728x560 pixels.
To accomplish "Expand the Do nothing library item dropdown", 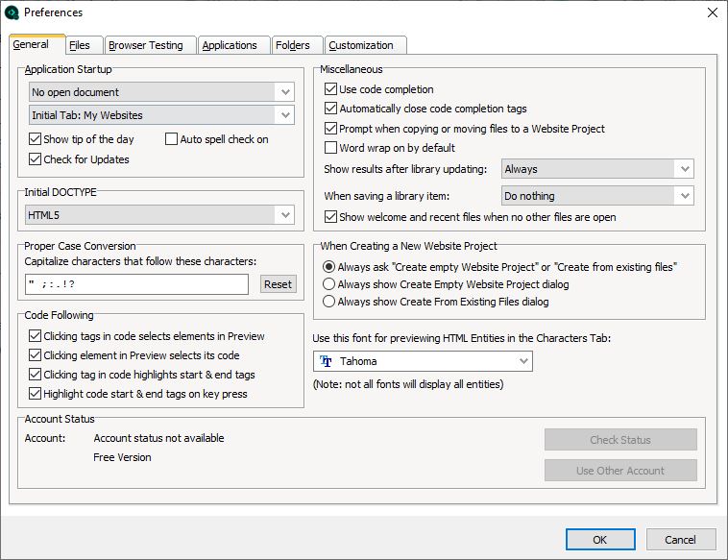I will coord(597,196).
